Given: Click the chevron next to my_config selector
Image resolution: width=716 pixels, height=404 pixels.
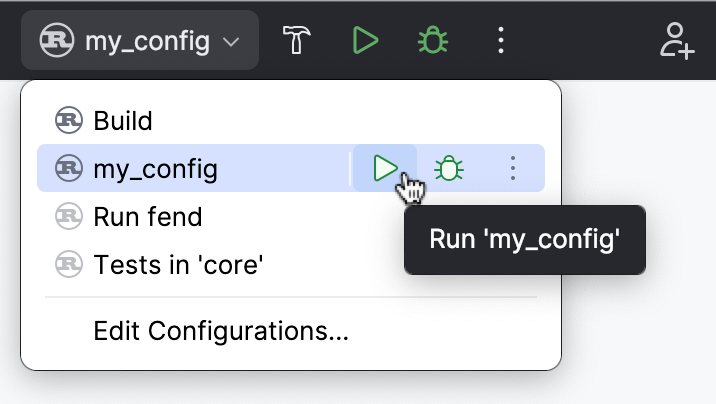Looking at the screenshot, I should 231,42.
